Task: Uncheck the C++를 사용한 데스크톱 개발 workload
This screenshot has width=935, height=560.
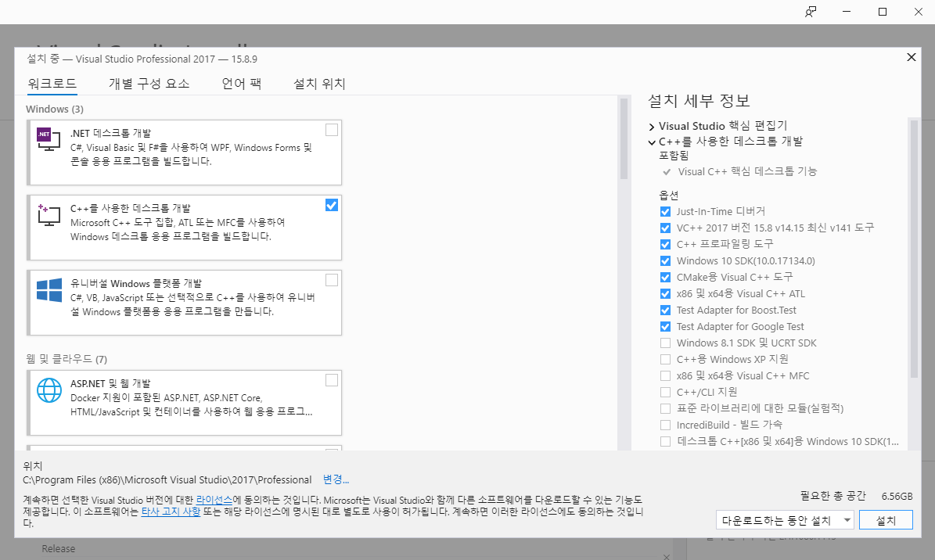Action: point(332,205)
